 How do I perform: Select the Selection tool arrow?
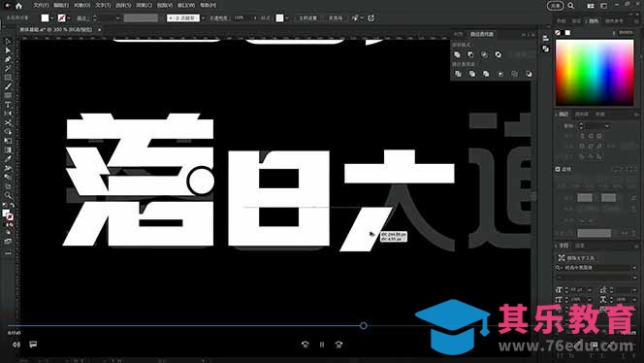[x=8, y=42]
